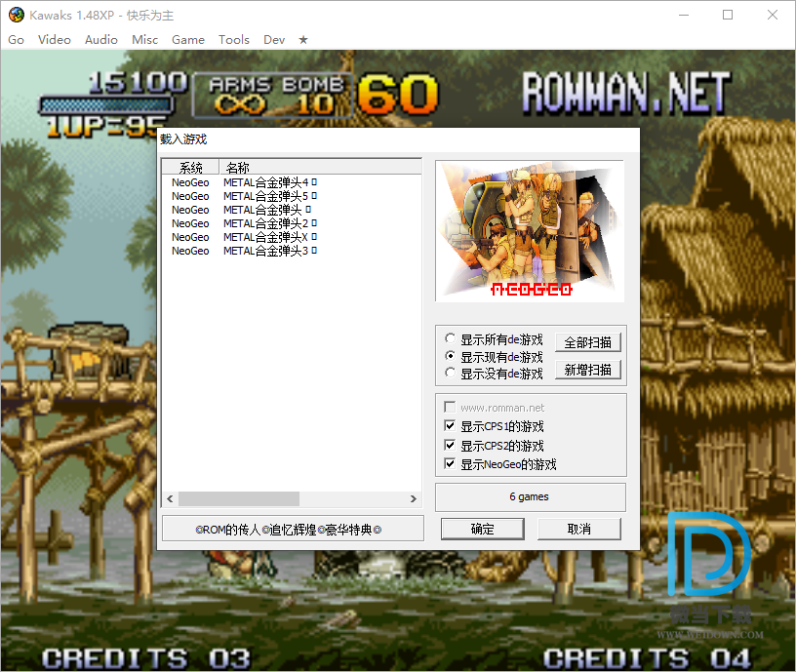Screen dimensions: 796x672
Task: Open the Tools menu
Action: 233,40
